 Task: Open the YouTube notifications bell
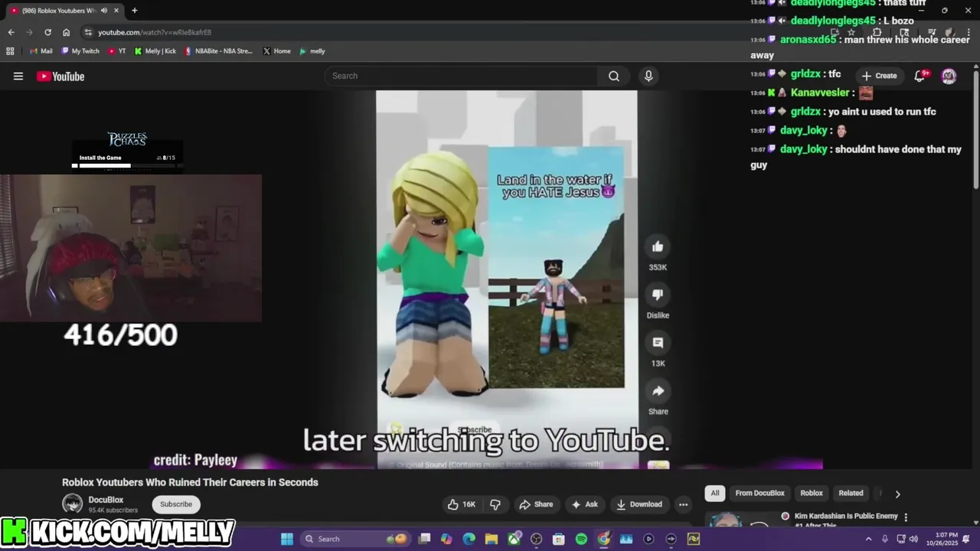[x=920, y=76]
